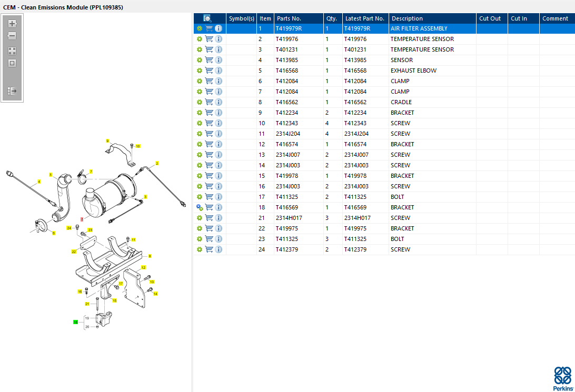Zoom out of the parts diagram
Screen dimensions: 575x392
(x=12, y=36)
